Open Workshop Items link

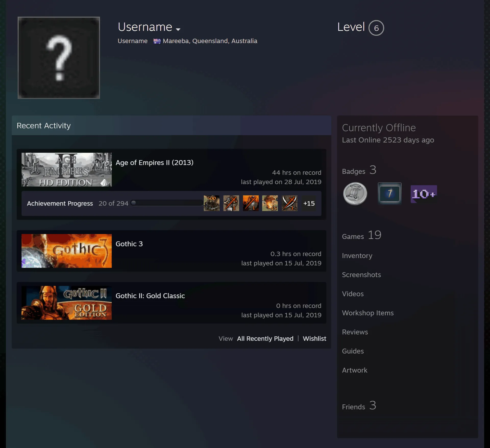coord(368,313)
